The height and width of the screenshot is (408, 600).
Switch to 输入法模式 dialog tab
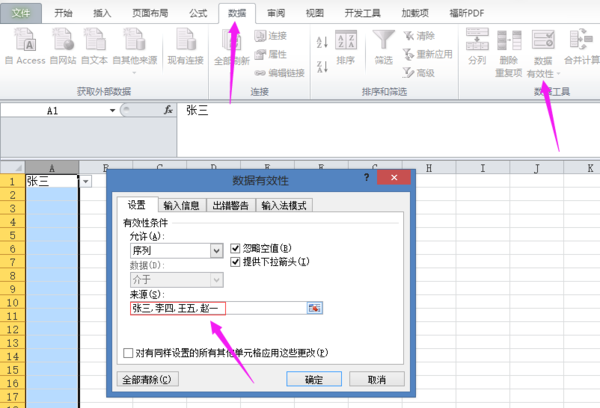[x=284, y=206]
